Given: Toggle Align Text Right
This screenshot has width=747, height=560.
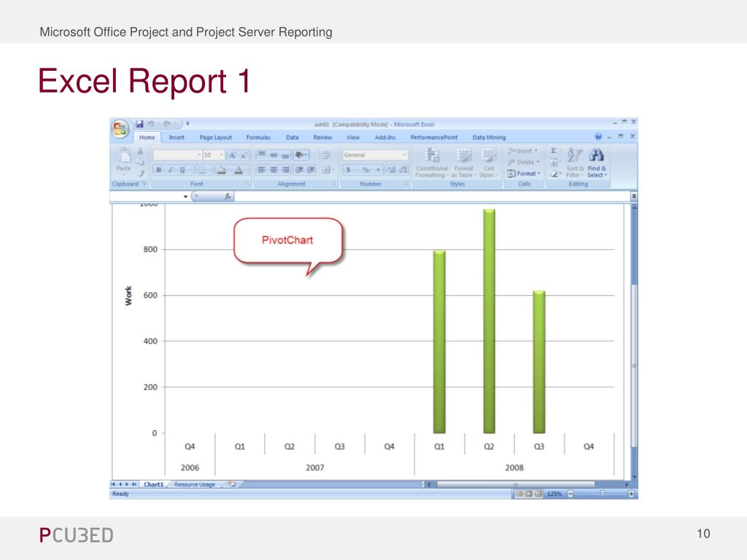Looking at the screenshot, I should (285, 170).
